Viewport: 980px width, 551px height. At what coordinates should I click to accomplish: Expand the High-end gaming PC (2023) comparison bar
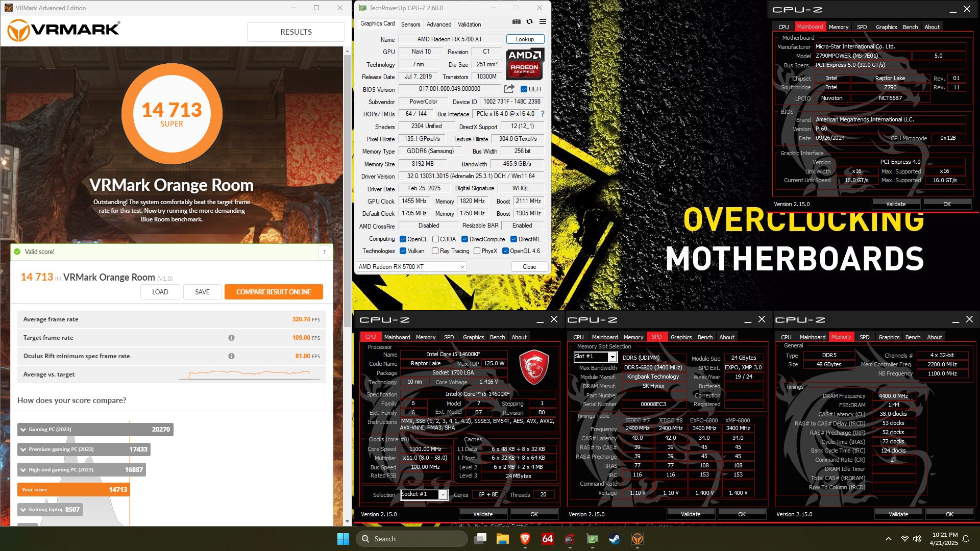pos(82,470)
